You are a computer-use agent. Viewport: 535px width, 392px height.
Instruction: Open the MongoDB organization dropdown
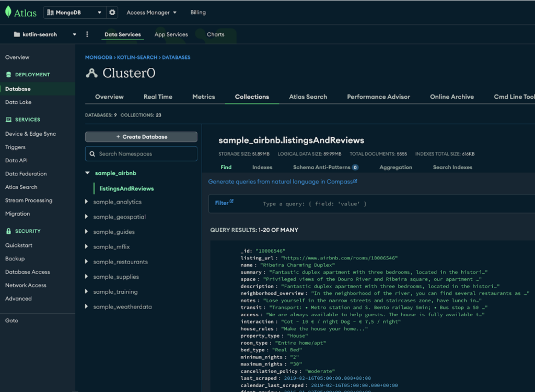(74, 13)
